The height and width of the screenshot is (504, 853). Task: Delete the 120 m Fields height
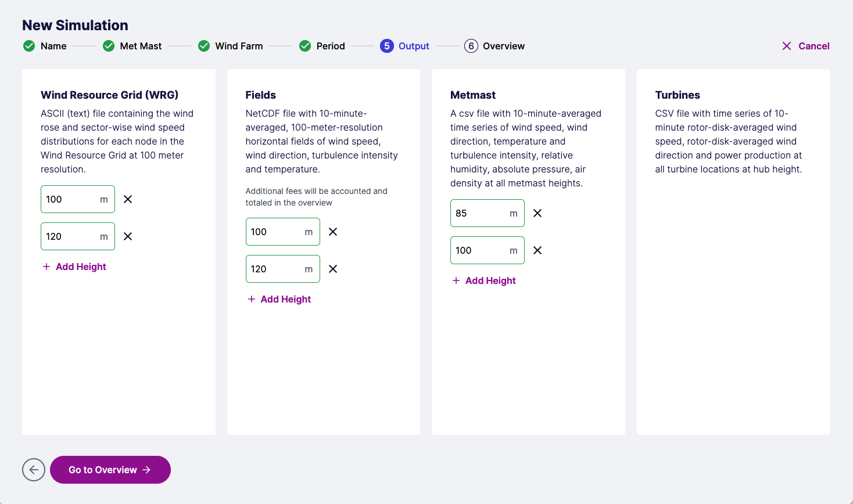pyautogui.click(x=333, y=269)
